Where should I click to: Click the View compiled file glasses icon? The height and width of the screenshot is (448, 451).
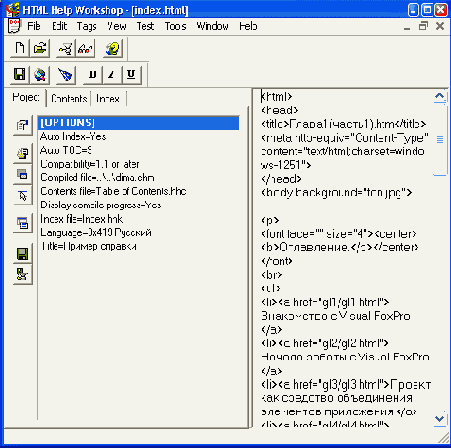pyautogui.click(x=86, y=49)
